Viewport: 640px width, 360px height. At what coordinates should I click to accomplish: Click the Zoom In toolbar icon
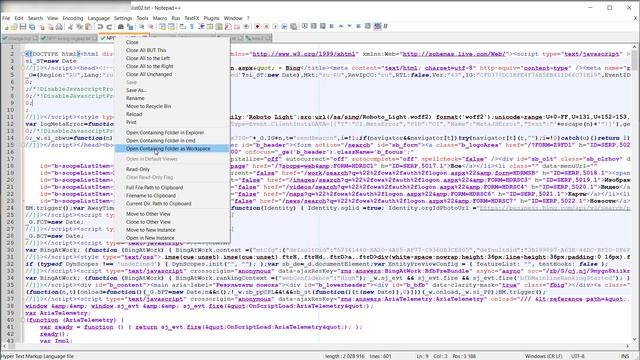pos(141,27)
